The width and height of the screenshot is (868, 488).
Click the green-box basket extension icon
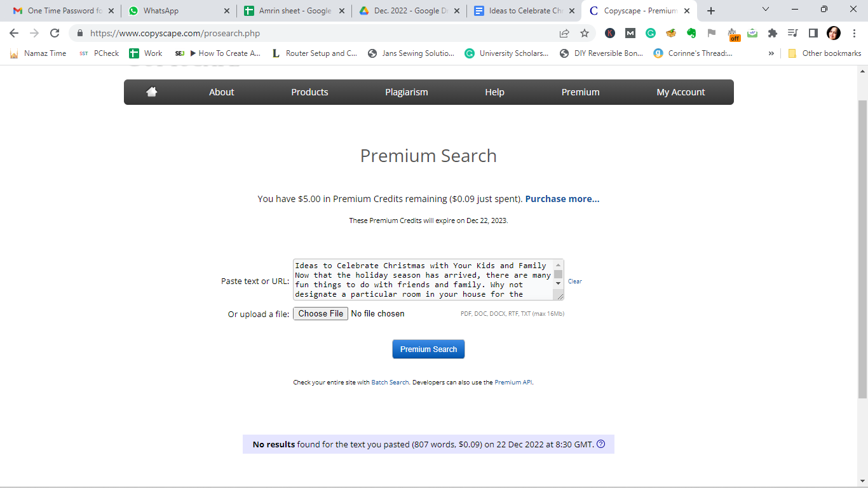click(671, 33)
